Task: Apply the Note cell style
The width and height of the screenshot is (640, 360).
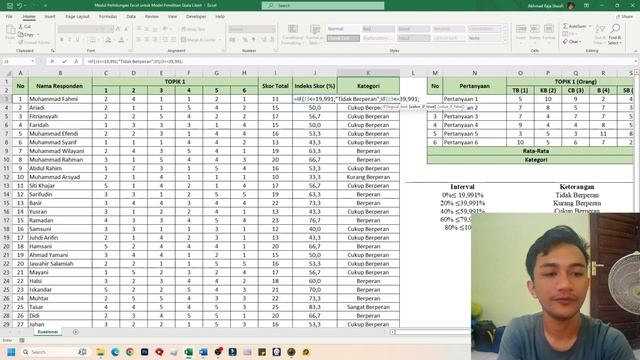Action: tap(484, 38)
